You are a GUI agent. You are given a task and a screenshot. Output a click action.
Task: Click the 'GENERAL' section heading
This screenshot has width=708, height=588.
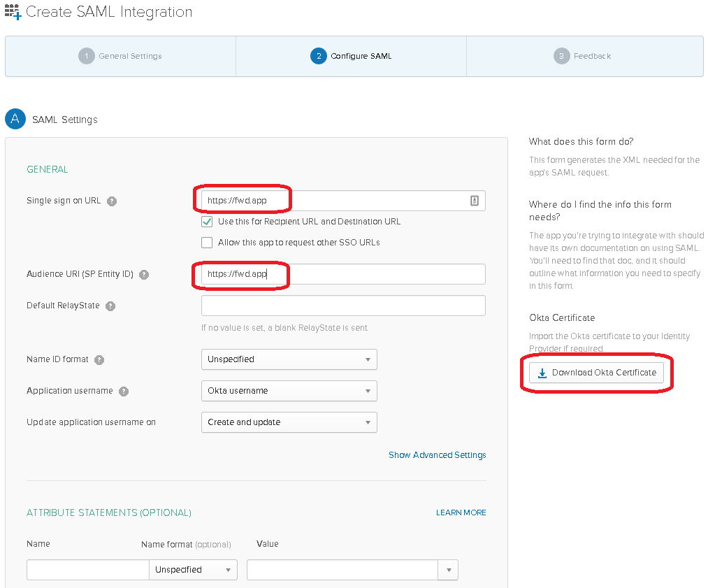point(48,169)
